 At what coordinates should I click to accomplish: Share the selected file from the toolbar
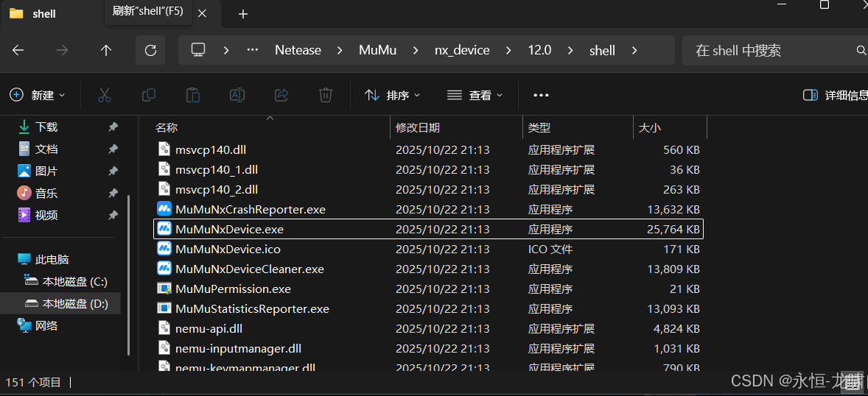(281, 95)
